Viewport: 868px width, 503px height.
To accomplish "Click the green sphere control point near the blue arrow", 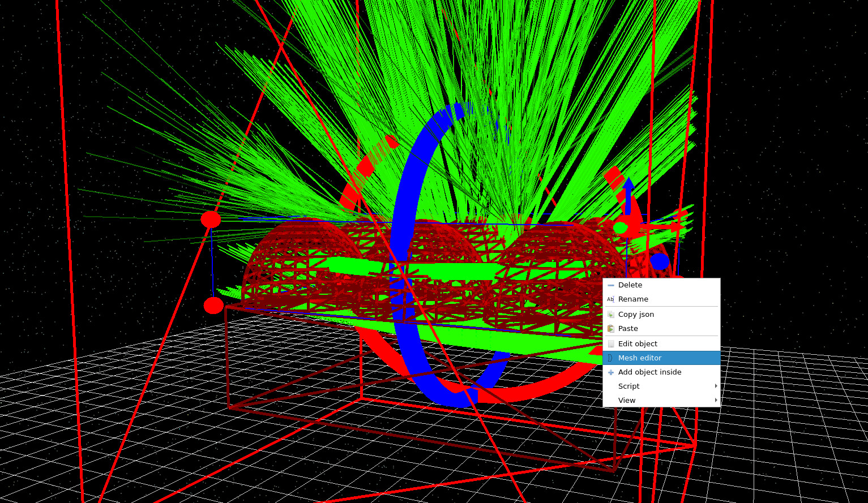I will pos(621,226).
